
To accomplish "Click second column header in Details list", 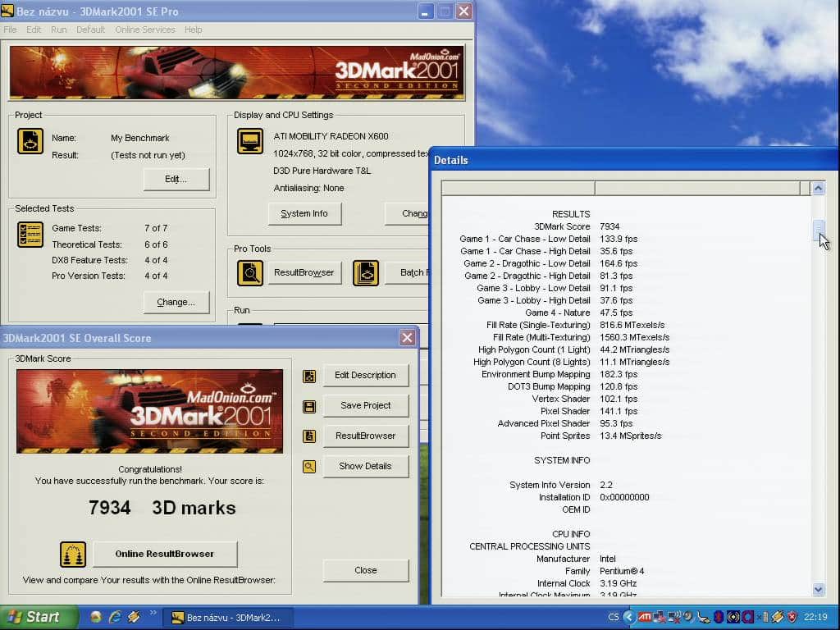I will pos(697,188).
